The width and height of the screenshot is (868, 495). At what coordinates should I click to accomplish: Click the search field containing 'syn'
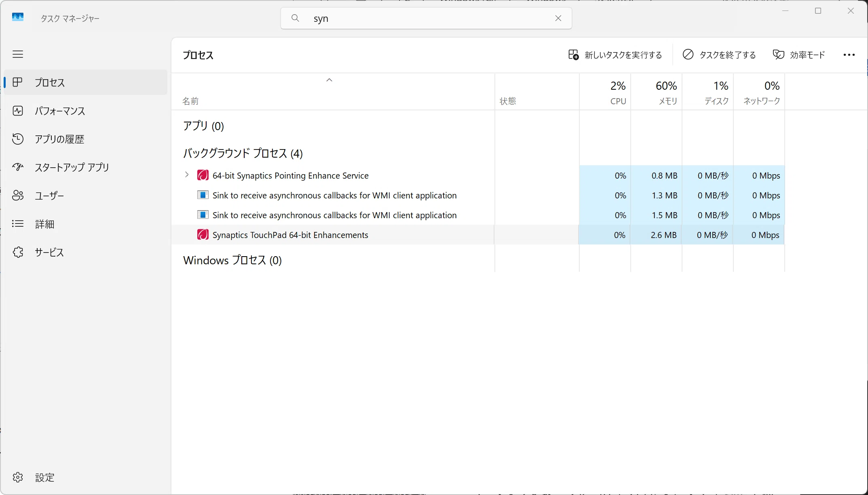(426, 18)
